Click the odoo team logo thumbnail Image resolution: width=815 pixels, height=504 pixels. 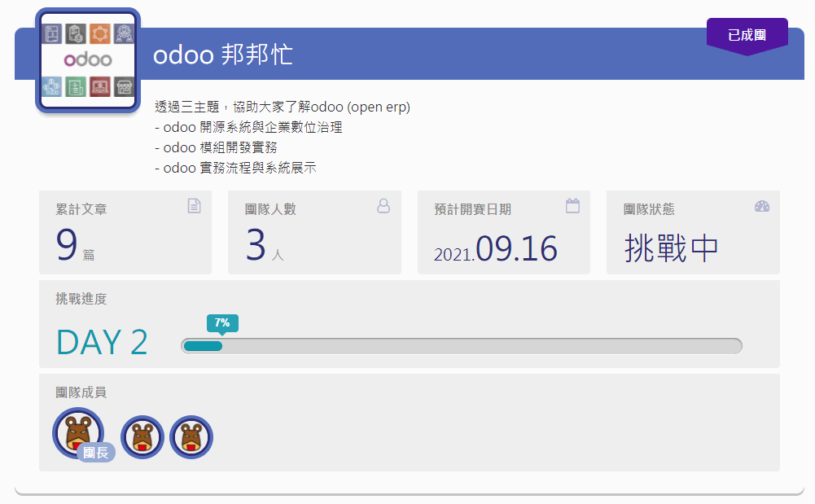click(87, 59)
